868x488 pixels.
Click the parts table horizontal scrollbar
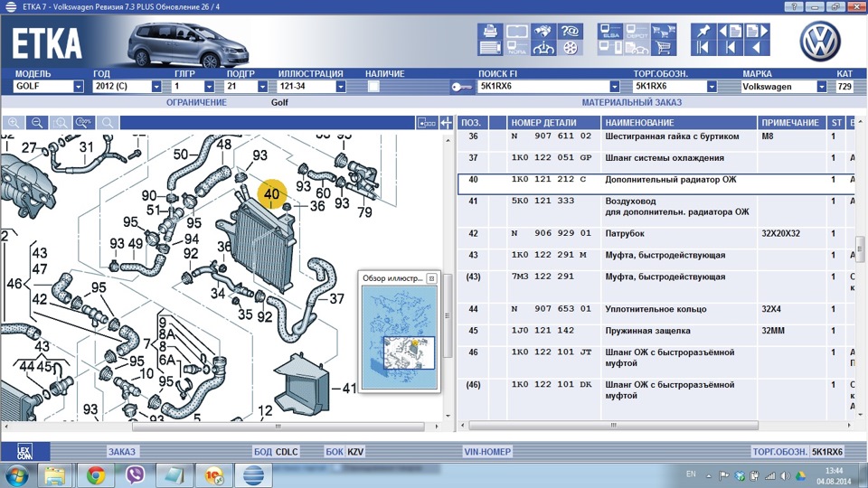coord(613,426)
